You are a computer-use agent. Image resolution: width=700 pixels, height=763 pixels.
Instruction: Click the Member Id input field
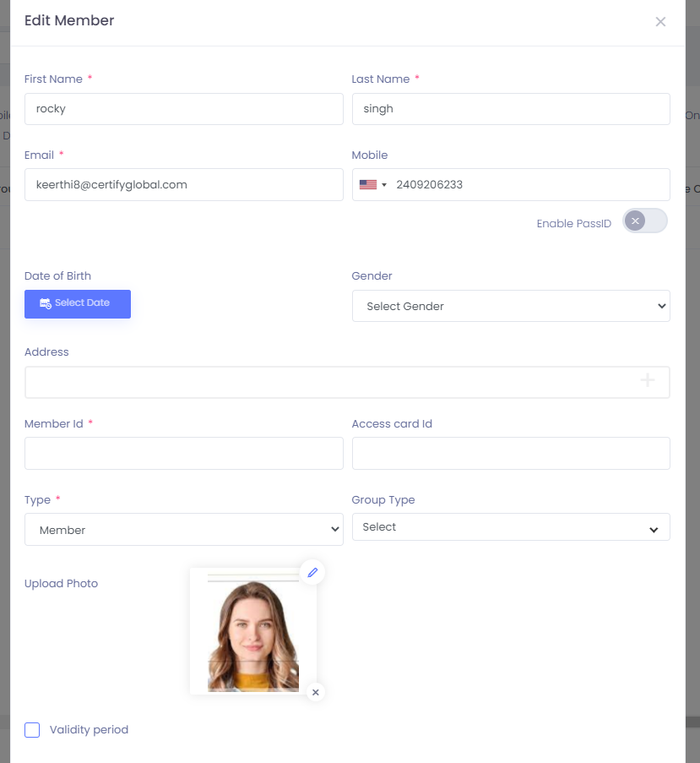pos(184,453)
